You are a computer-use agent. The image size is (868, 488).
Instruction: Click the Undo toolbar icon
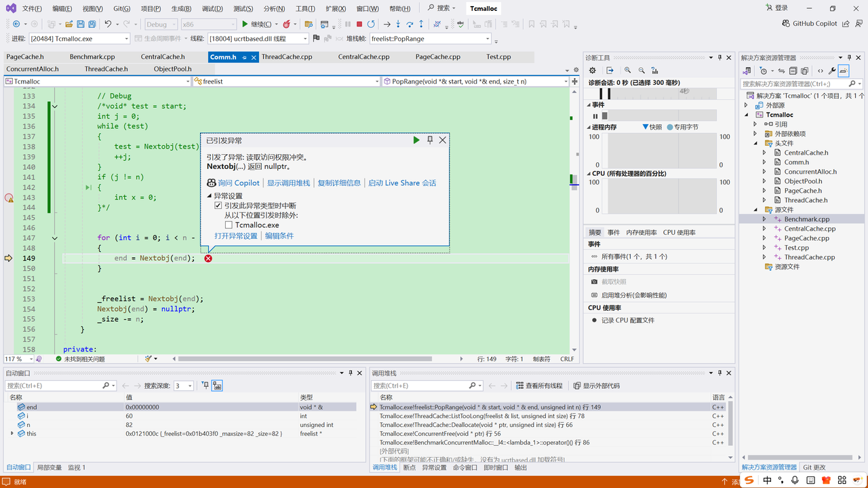pos(108,24)
